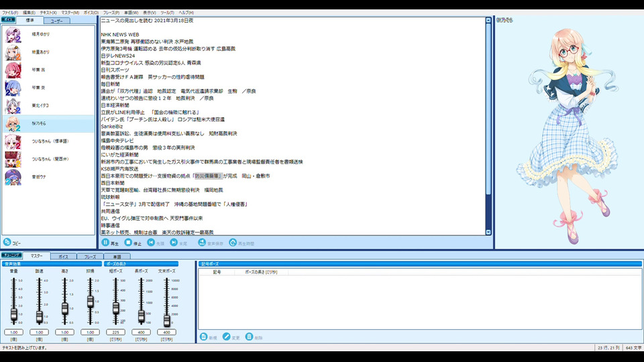Select the 紲星あかり voice avatar
This screenshot has height=362, width=644.
pos(13,52)
